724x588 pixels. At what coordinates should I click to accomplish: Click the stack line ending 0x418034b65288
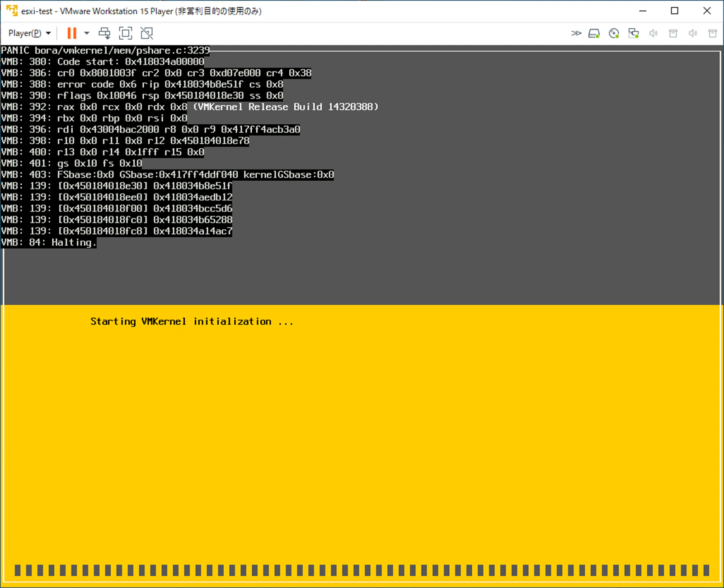[117, 220]
